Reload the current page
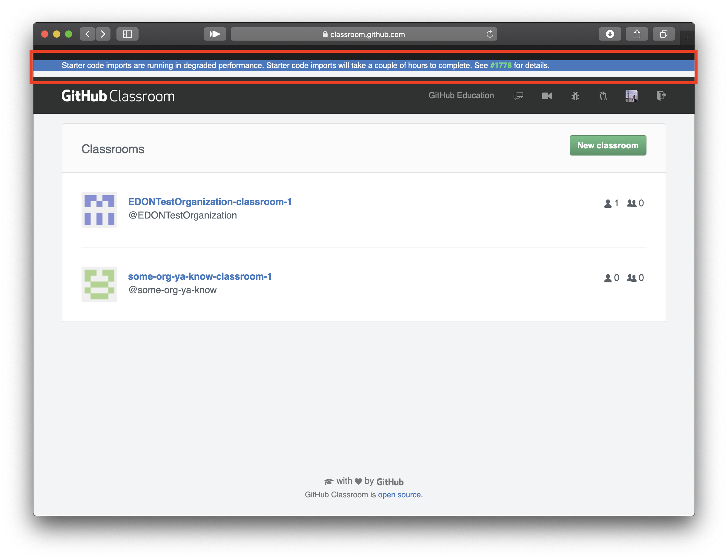Image resolution: width=728 pixels, height=560 pixels. (490, 34)
